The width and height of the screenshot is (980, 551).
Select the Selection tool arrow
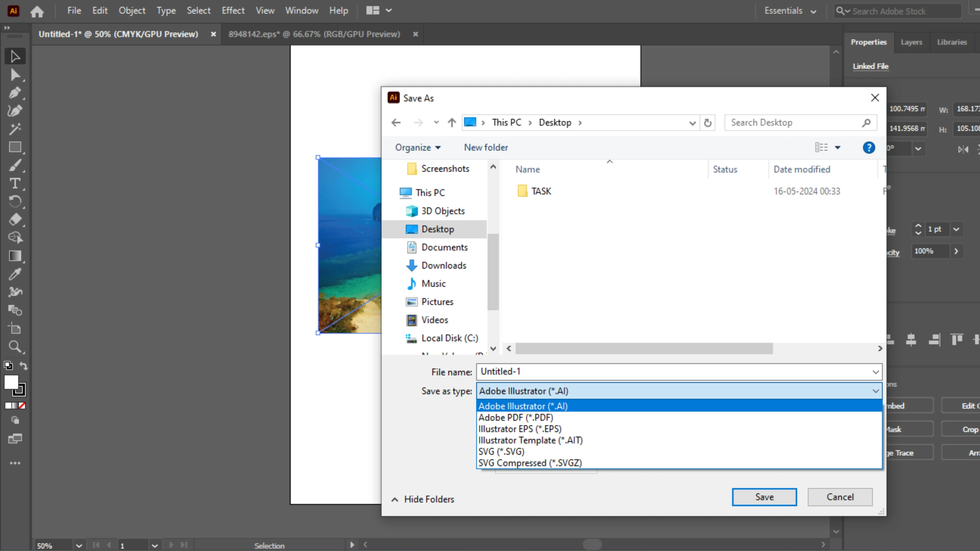coord(15,56)
